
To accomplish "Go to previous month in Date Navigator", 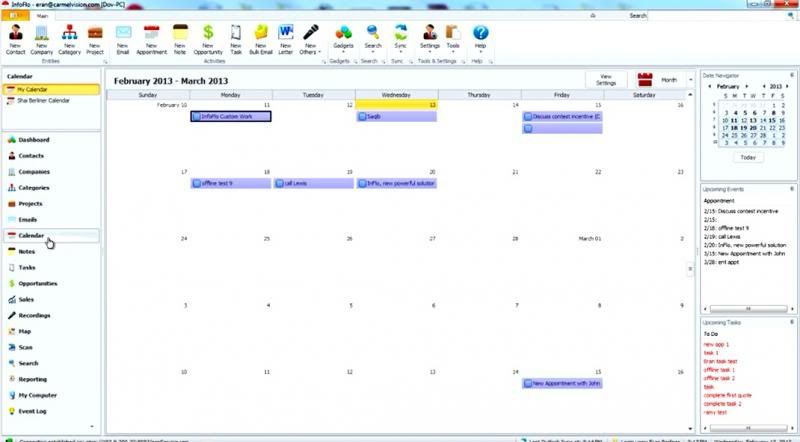I will 710,86.
